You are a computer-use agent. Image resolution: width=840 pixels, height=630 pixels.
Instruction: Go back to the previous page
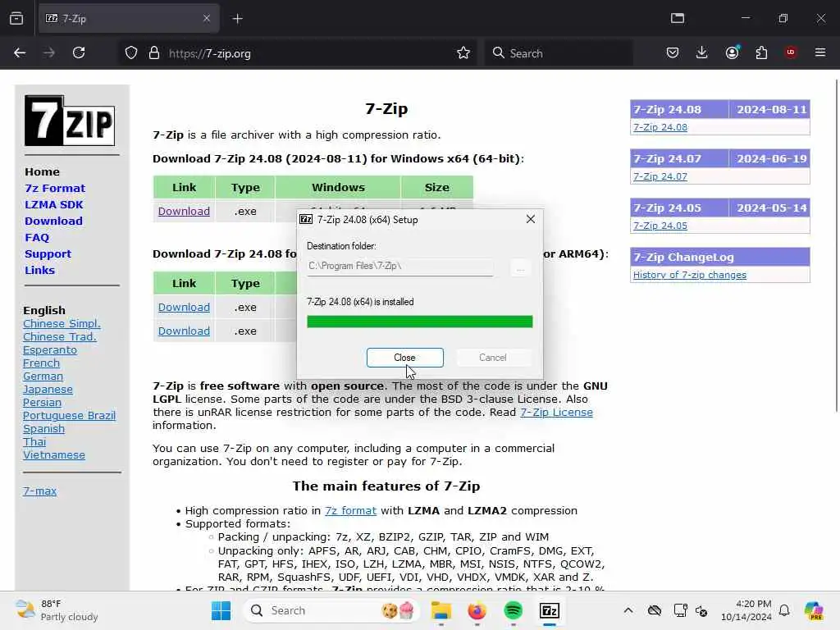click(x=20, y=53)
